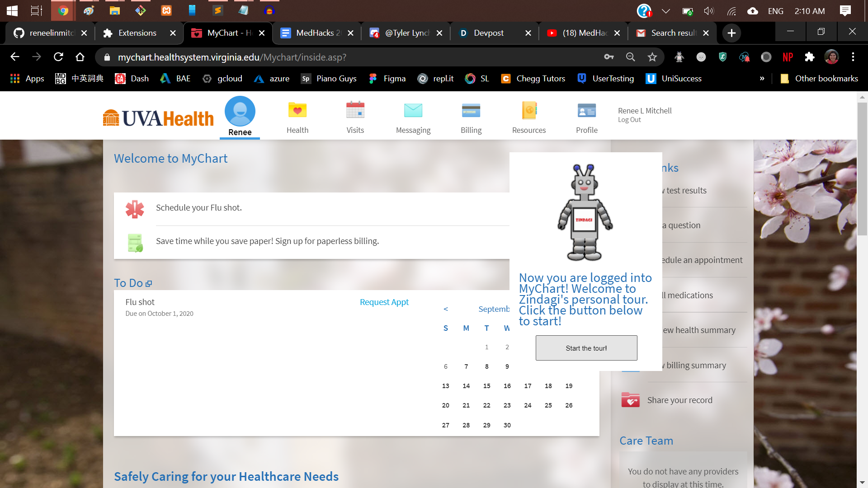Go to previous calendar month arrow
This screenshot has width=868, height=488.
click(x=446, y=309)
